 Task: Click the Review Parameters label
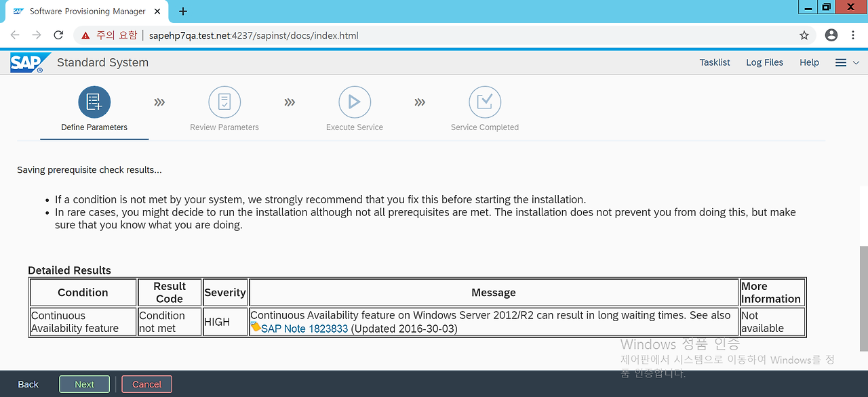pyautogui.click(x=224, y=127)
